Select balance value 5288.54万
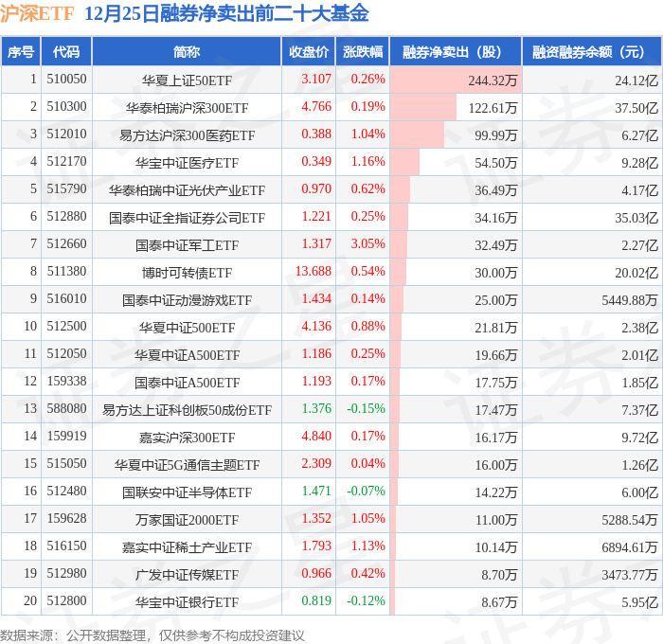 tap(630, 520)
